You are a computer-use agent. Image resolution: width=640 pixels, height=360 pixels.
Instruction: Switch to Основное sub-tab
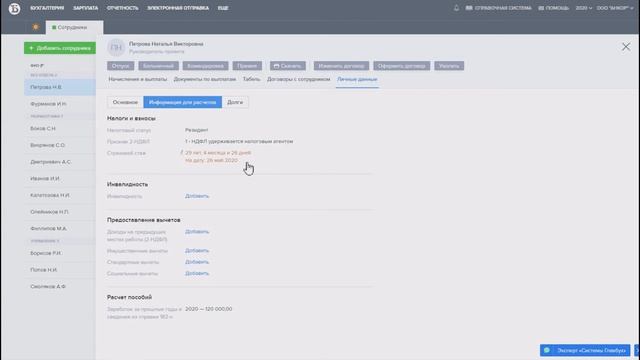pyautogui.click(x=125, y=102)
